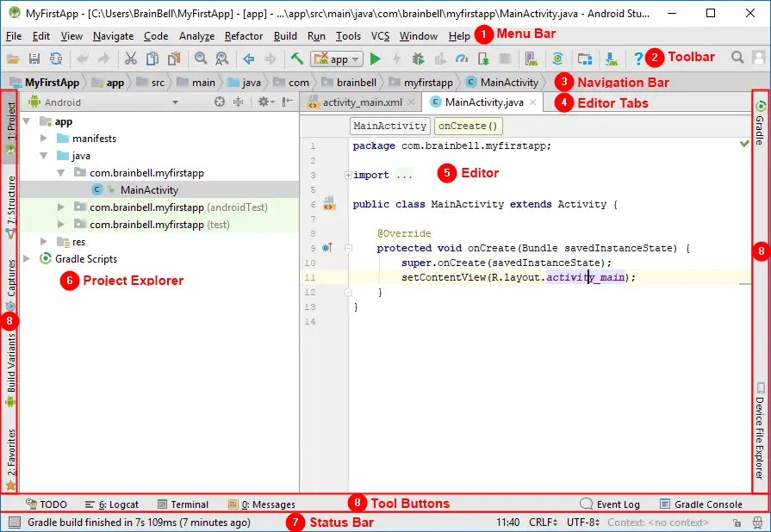Toggle the 2: Favorites tool window
Image resolution: width=771 pixels, height=532 pixels.
coord(11,459)
